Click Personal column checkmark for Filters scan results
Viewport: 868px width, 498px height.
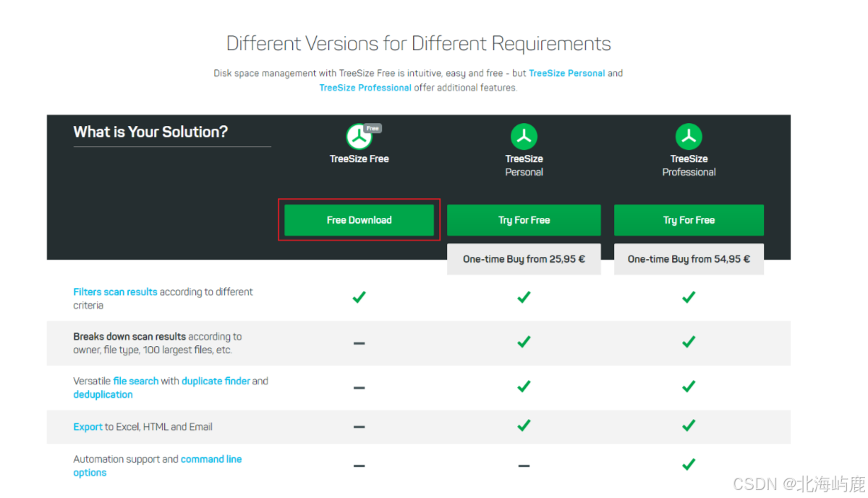click(x=524, y=297)
